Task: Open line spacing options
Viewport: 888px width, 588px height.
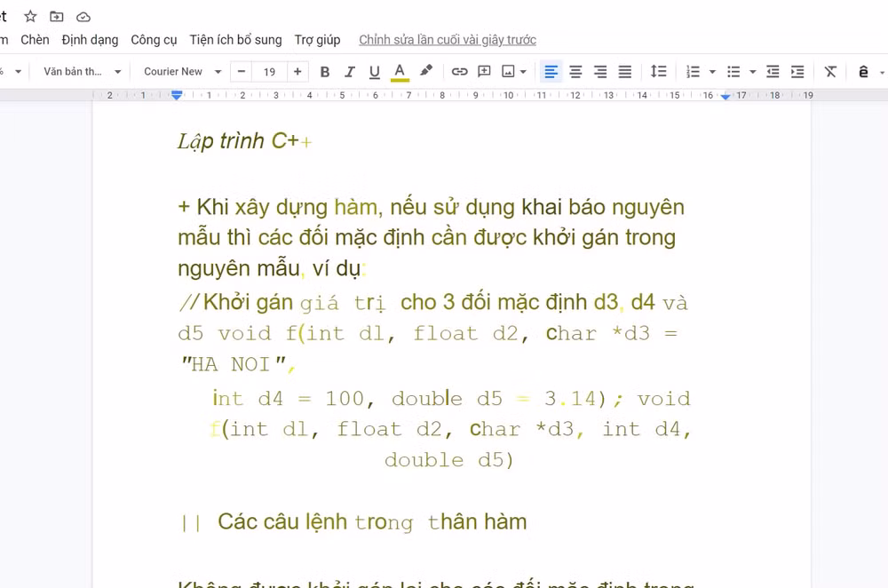Action: pos(658,71)
